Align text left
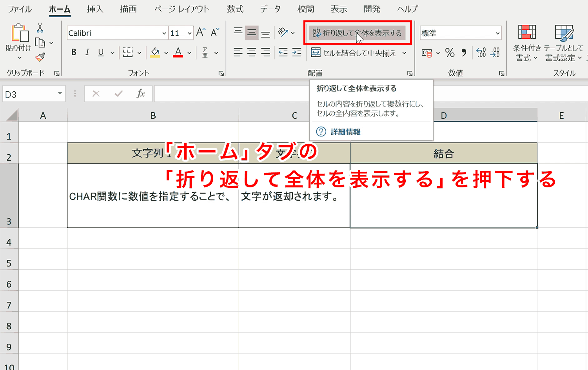Image resolution: width=588 pixels, height=370 pixels. [x=238, y=53]
